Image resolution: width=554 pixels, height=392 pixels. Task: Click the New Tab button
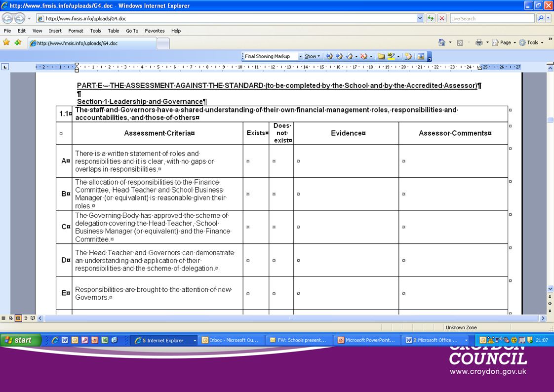point(163,43)
